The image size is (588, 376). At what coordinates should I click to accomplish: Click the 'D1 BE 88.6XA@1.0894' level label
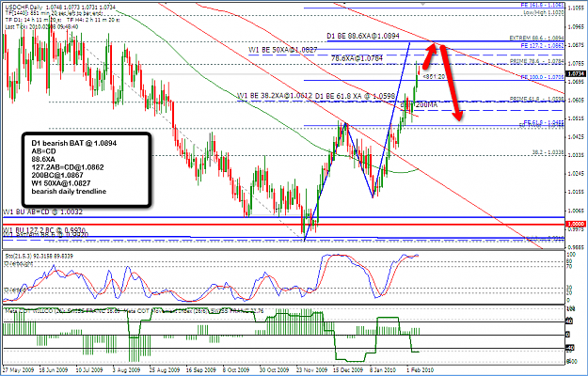coord(363,37)
